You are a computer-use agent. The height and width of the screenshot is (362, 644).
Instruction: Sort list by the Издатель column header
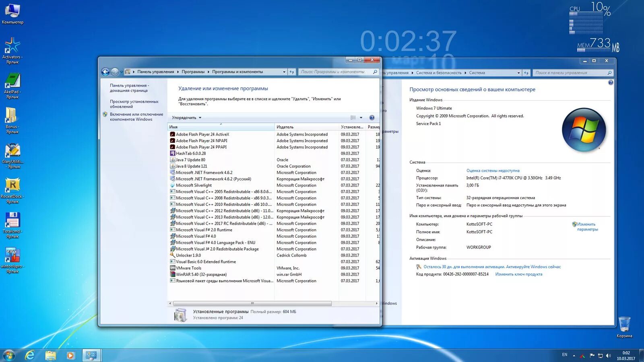[x=306, y=127]
